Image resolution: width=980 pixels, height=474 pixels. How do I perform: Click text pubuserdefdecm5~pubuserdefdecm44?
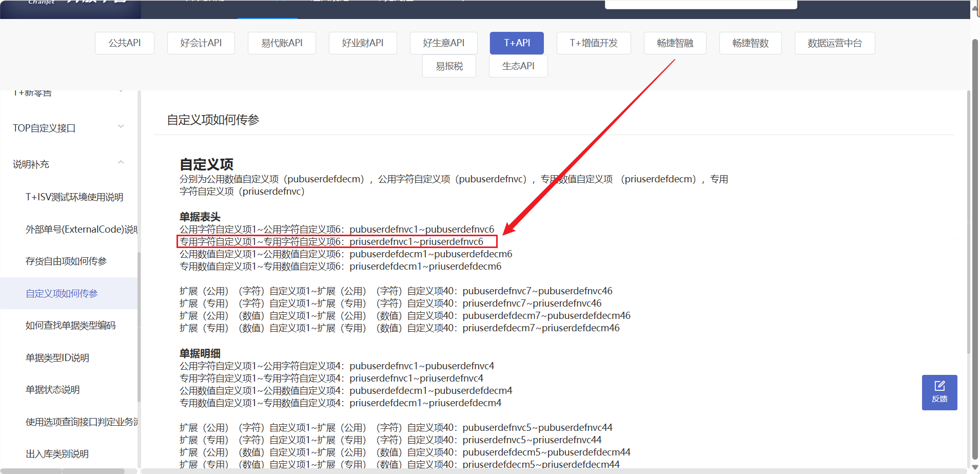tap(546, 452)
